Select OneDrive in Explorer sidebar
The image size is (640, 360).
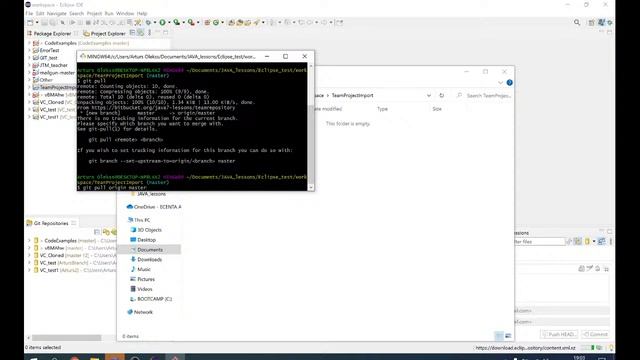154,207
